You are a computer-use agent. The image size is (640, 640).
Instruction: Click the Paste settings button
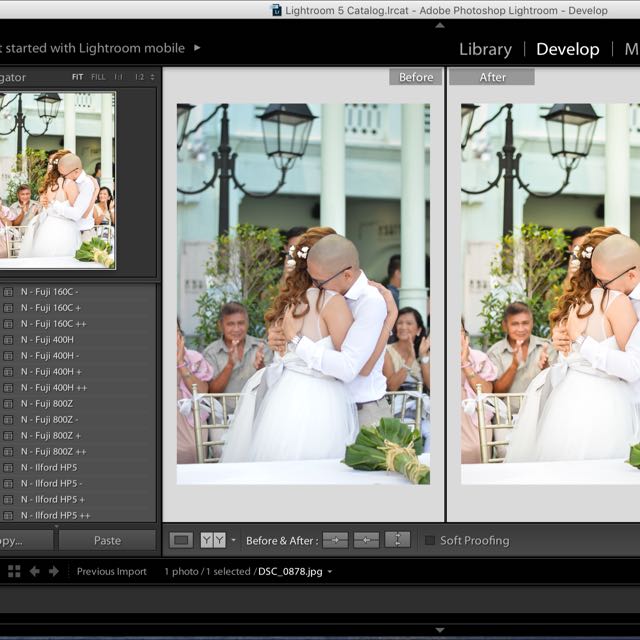click(x=107, y=540)
